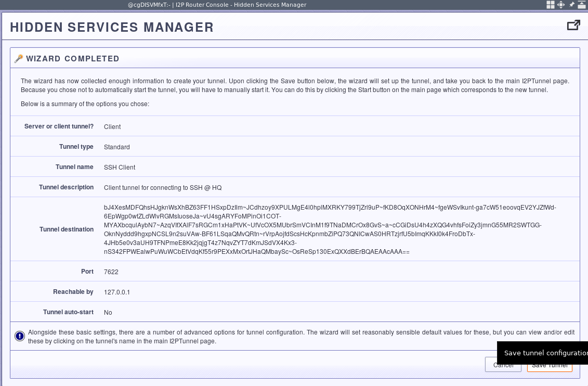This screenshot has width=588, height=386.
Task: Cancel the tunnel wizard
Action: click(x=503, y=365)
